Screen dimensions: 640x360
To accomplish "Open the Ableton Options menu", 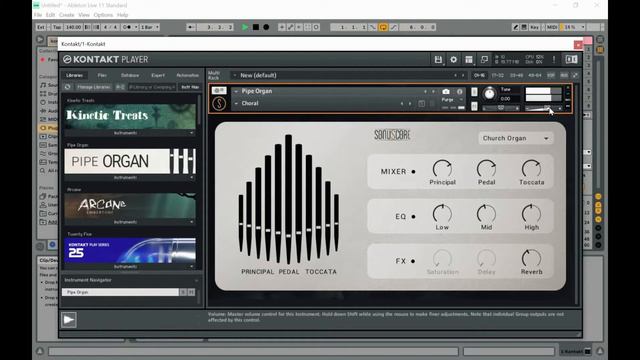I will pos(103,15).
